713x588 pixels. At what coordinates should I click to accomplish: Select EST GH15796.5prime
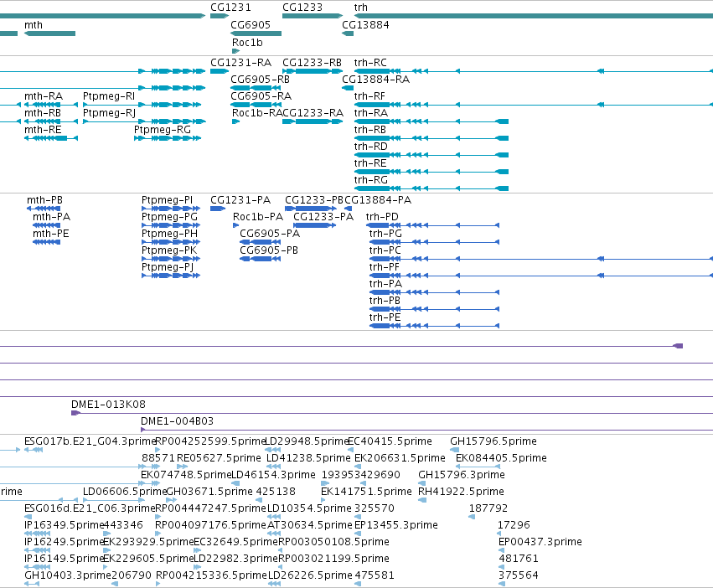pos(455,450)
